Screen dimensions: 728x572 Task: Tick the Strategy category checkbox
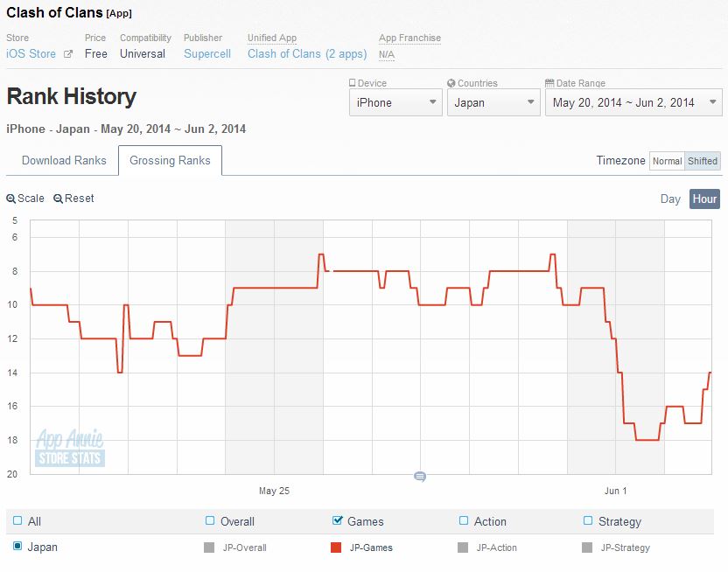point(588,521)
